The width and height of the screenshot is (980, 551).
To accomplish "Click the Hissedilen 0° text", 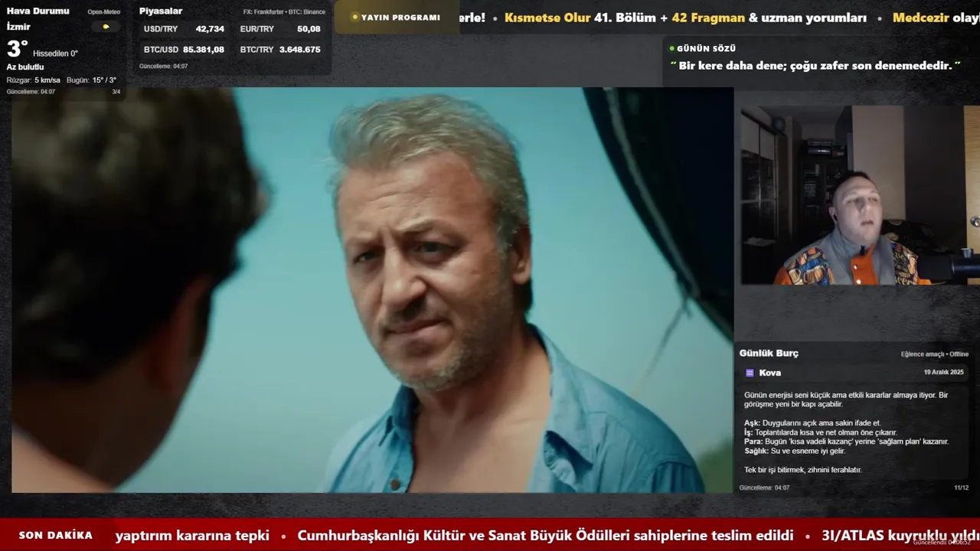I will coord(55,54).
